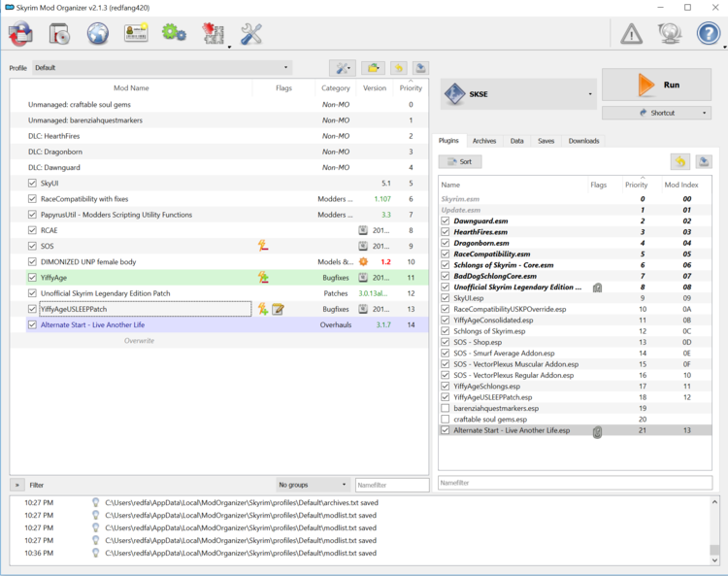Disable the SkyUI mod checkbox
728x576 pixels.
tap(32, 183)
